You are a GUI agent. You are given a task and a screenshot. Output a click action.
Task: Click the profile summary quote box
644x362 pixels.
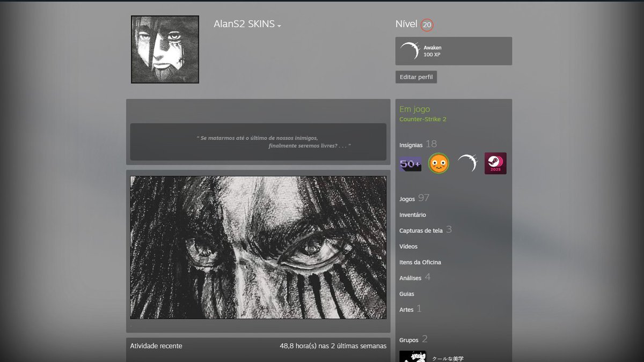pos(258,142)
